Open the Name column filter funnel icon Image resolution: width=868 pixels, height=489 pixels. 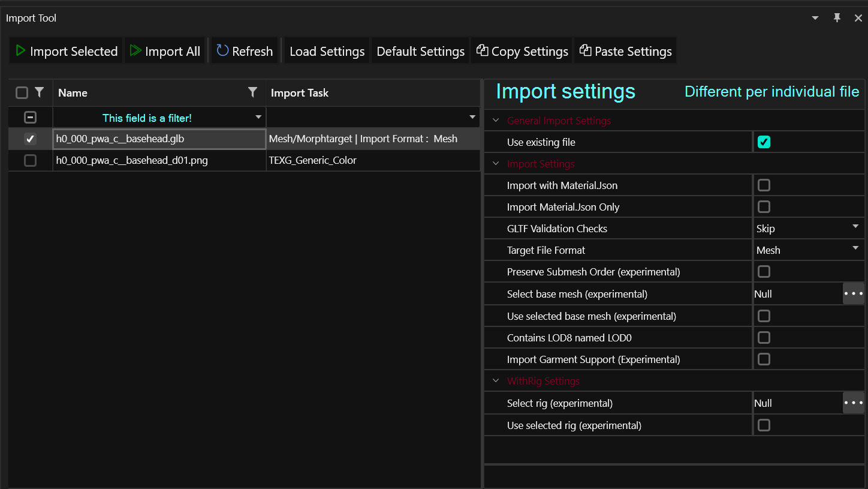click(253, 92)
